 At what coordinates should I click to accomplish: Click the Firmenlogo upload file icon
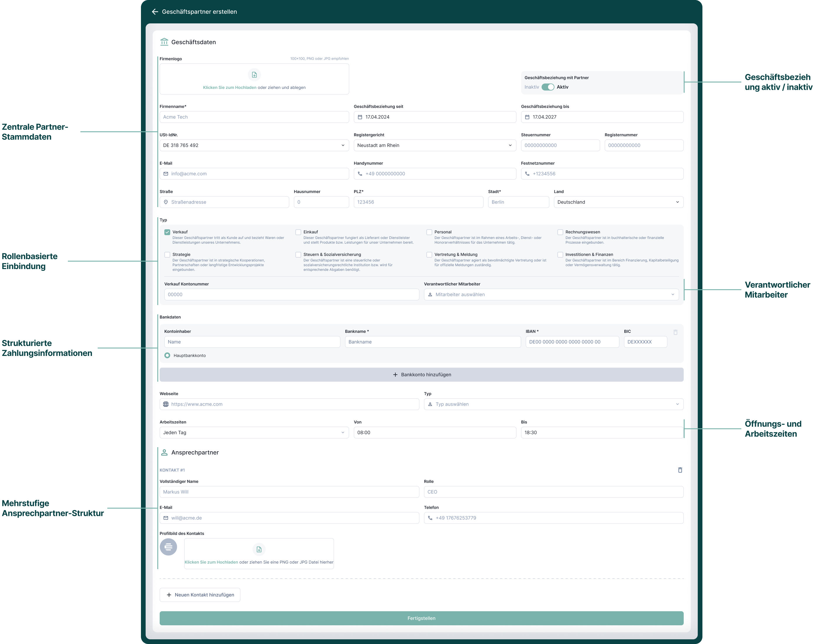click(254, 75)
